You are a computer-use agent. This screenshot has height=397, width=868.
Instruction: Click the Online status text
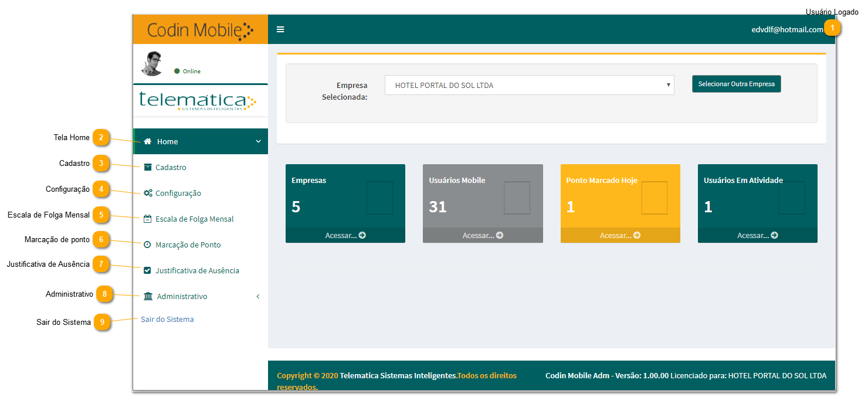192,71
